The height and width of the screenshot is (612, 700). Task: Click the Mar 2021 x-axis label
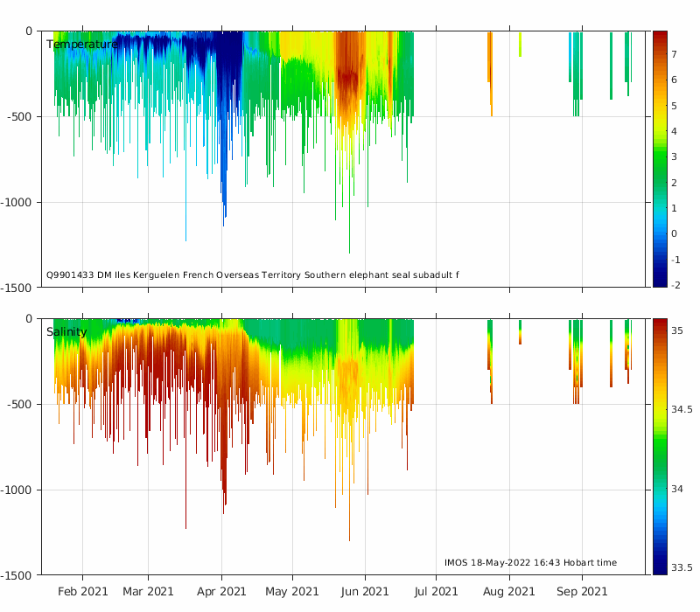[148, 592]
